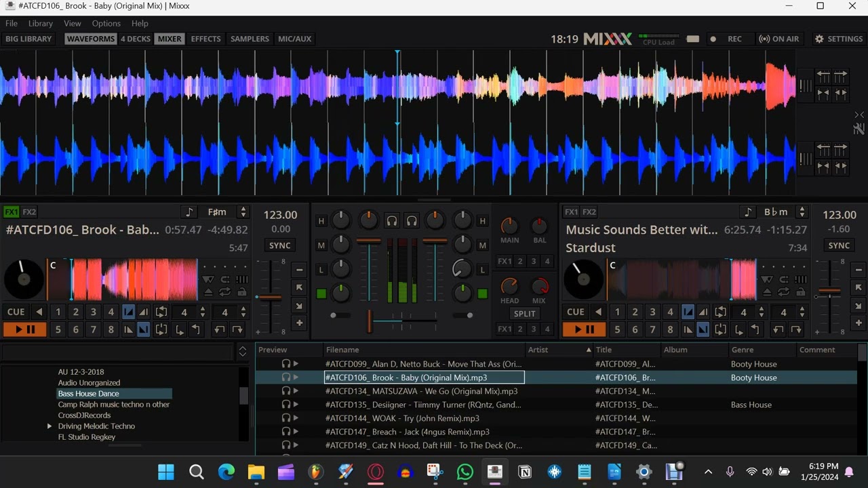
Task: Toggle quantize magnet on the Stardust deck
Action: (784, 279)
